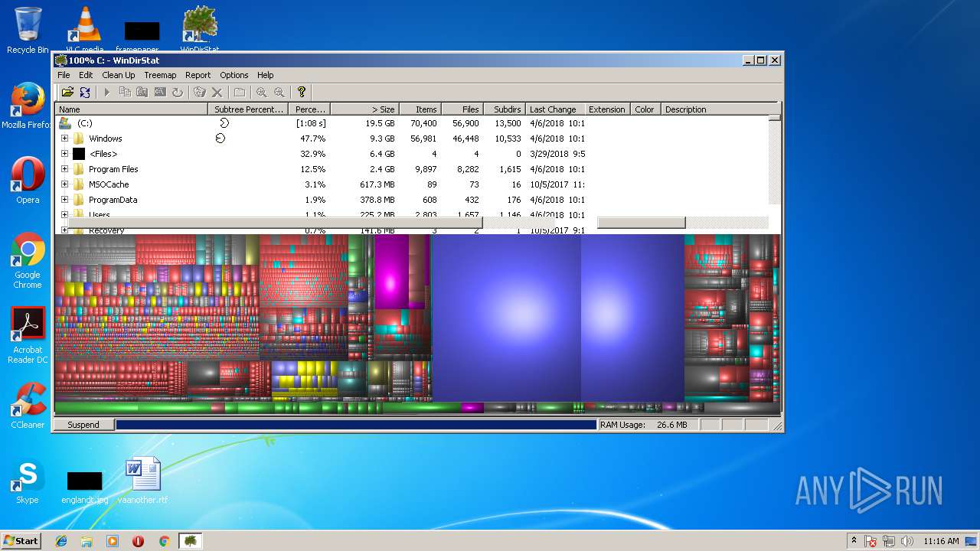This screenshot has width=980, height=551.
Task: Expand the MSOCache folder node
Action: click(64, 184)
